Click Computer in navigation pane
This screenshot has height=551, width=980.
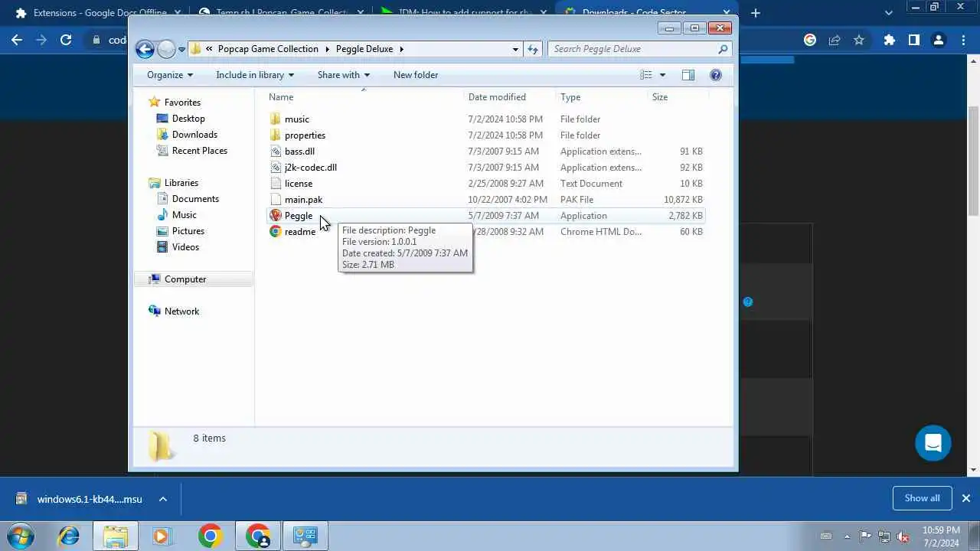(185, 279)
